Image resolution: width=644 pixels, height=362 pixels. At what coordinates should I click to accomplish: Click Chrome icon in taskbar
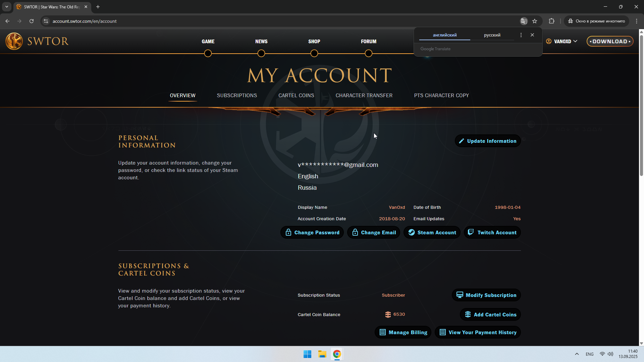point(337,354)
